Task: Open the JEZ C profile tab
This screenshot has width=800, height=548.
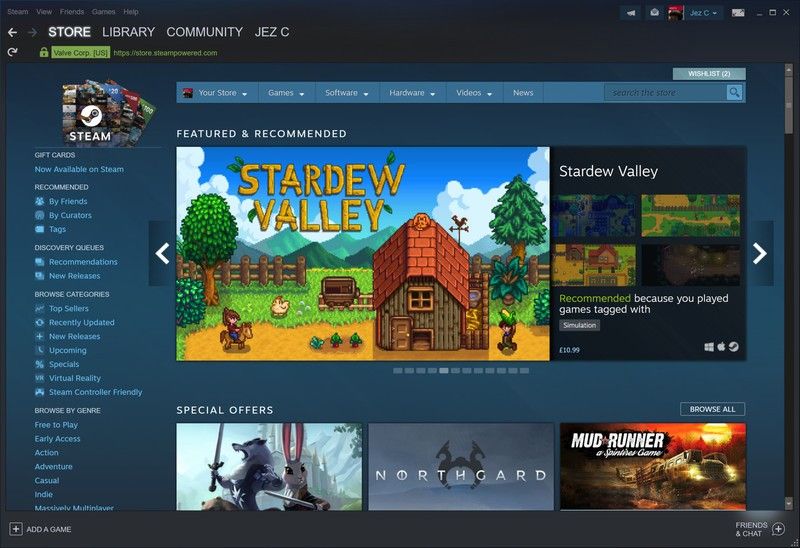Action: pyautogui.click(x=272, y=32)
